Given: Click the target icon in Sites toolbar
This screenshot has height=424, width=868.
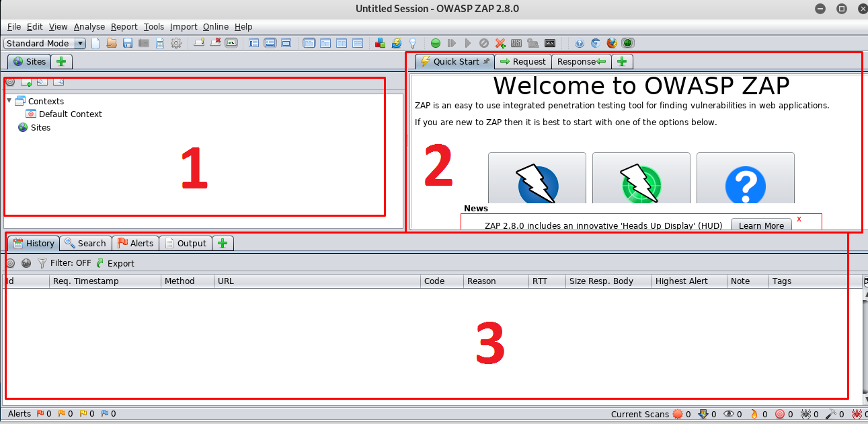Looking at the screenshot, I should point(10,82).
